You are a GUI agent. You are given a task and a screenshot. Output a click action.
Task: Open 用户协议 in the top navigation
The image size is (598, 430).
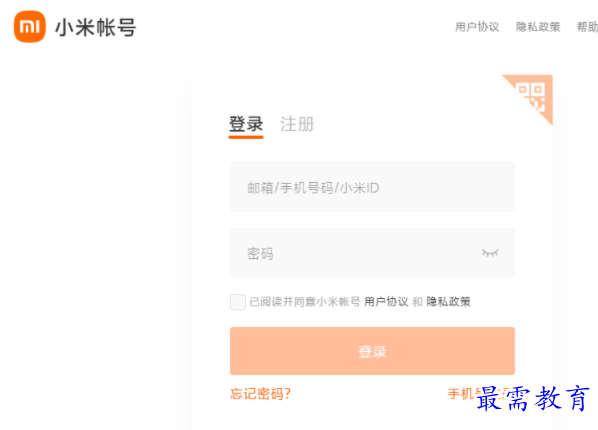[477, 27]
